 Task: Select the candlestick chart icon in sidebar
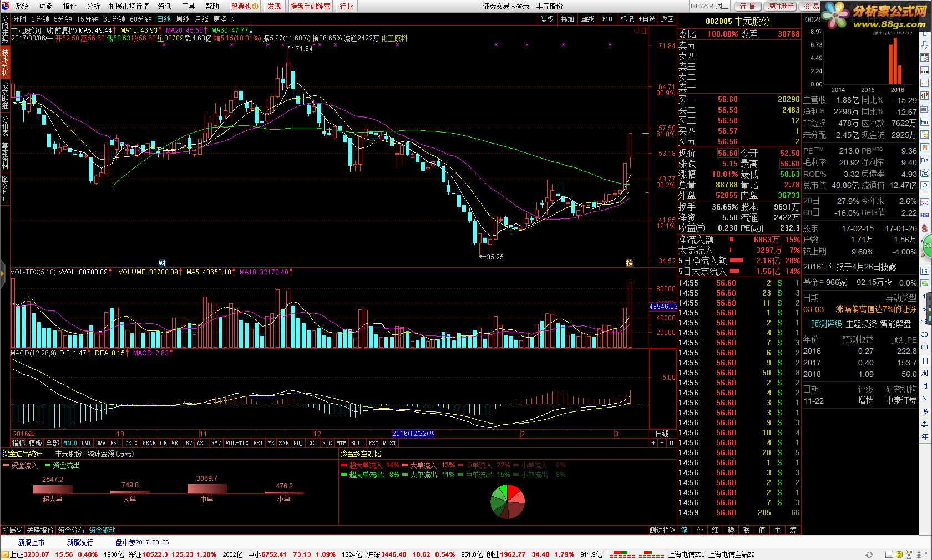coord(924,95)
